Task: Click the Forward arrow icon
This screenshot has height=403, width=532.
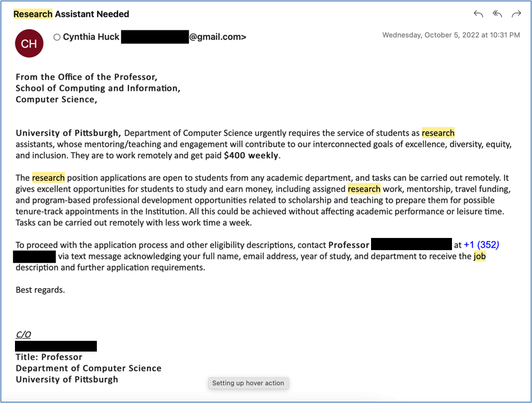Action: click(516, 14)
